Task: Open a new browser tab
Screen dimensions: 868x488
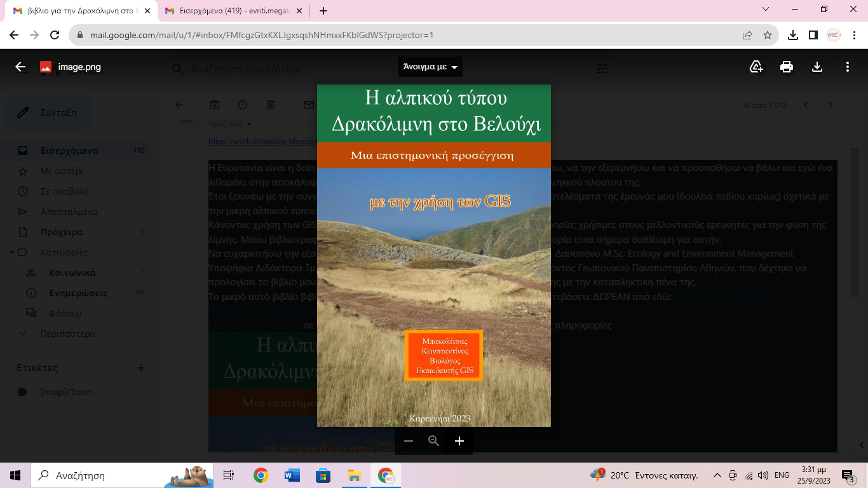Action: pyautogui.click(x=323, y=11)
